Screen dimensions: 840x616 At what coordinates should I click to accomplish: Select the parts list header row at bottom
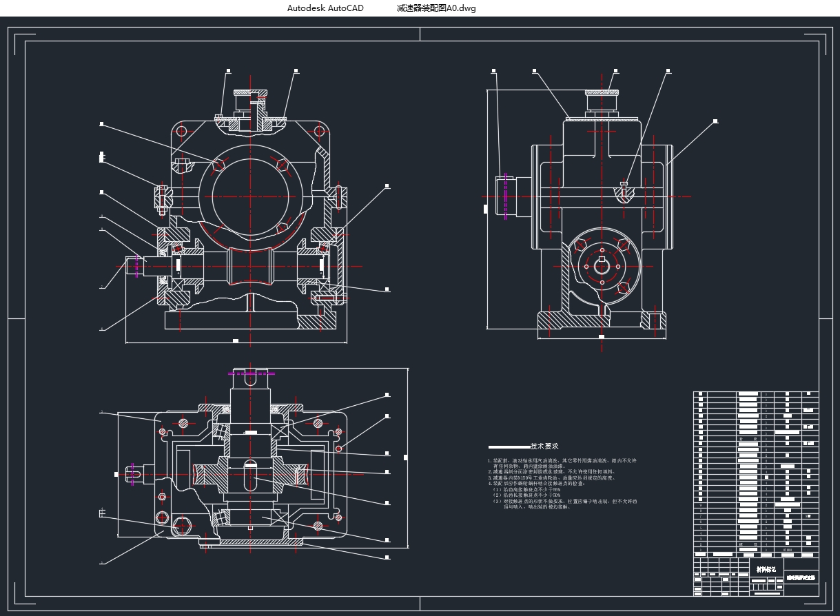click(756, 553)
